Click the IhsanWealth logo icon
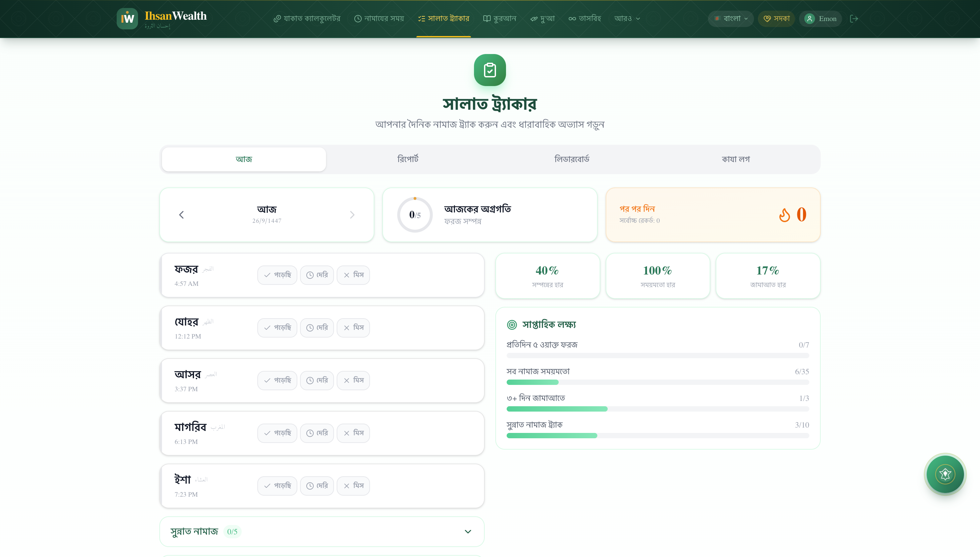This screenshot has height=557, width=980. tap(127, 18)
